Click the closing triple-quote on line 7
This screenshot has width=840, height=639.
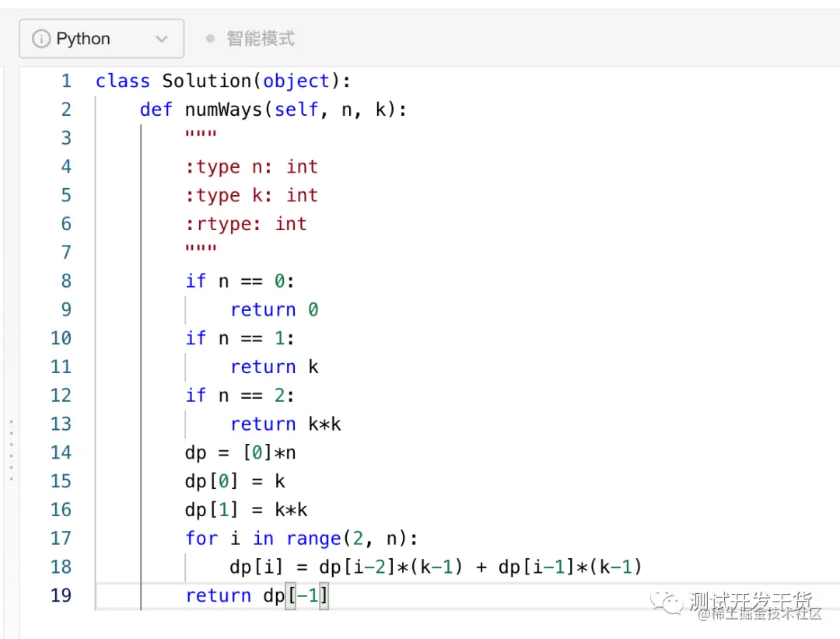tap(201, 248)
